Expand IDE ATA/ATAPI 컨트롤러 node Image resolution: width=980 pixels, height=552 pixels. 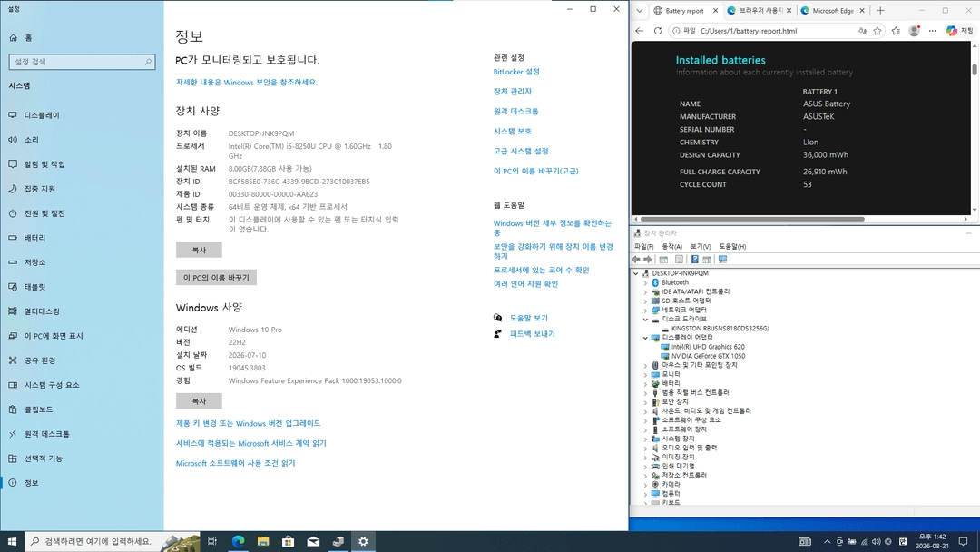[646, 292]
